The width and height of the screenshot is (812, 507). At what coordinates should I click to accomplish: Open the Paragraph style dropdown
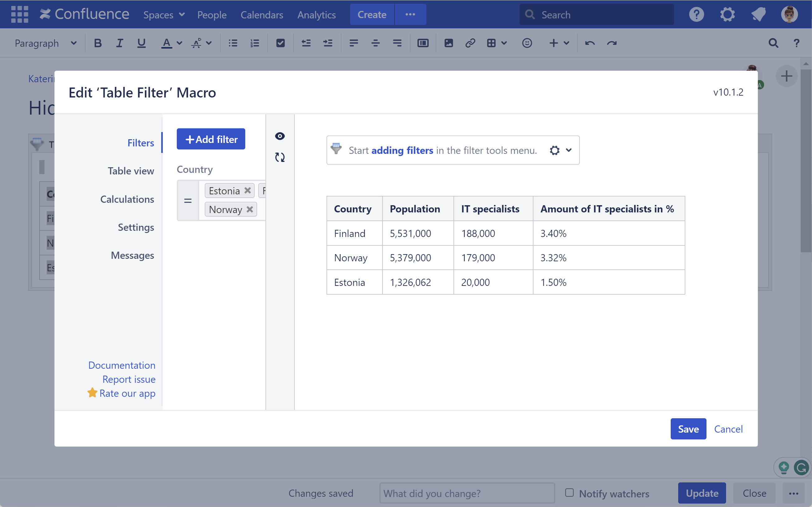(x=45, y=43)
